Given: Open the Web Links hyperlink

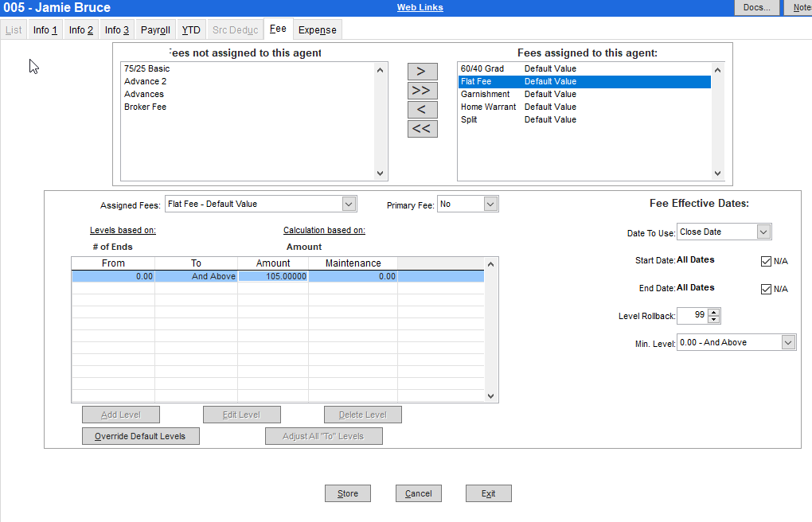Looking at the screenshot, I should pyautogui.click(x=420, y=7).
